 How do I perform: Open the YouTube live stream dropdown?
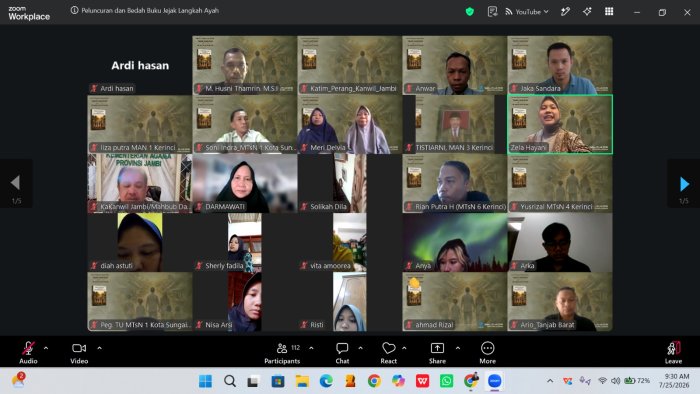[x=527, y=12]
